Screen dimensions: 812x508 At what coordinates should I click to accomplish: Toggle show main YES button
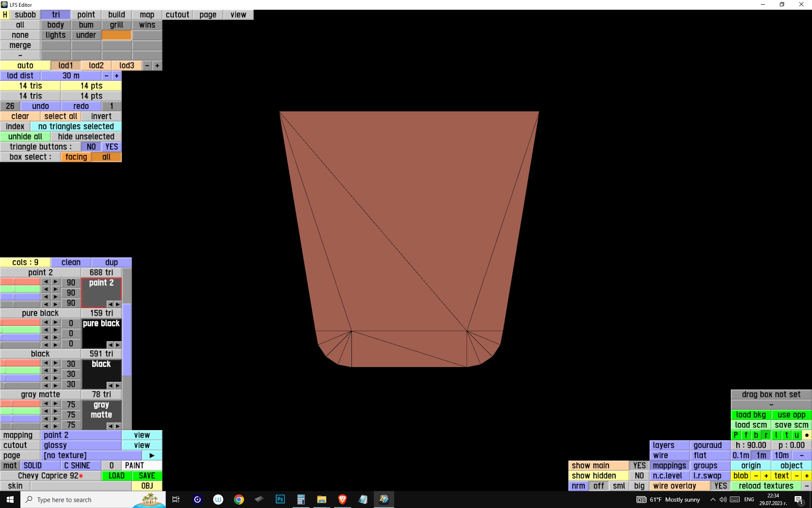click(x=639, y=466)
